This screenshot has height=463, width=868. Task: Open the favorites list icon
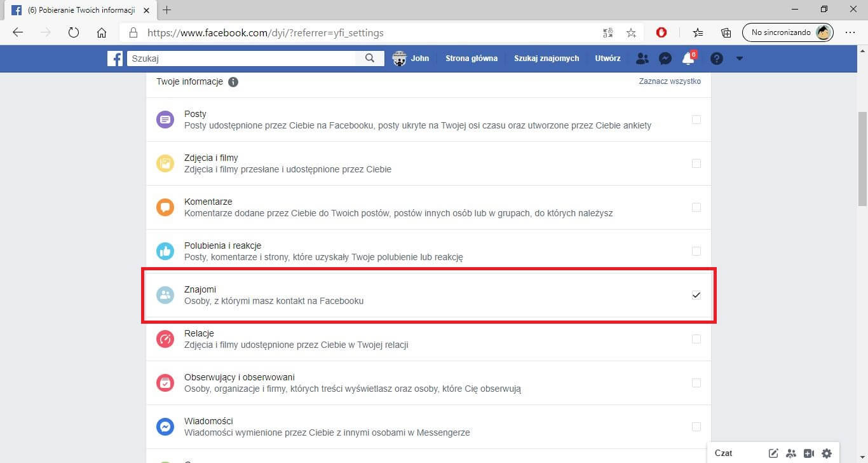coord(698,32)
